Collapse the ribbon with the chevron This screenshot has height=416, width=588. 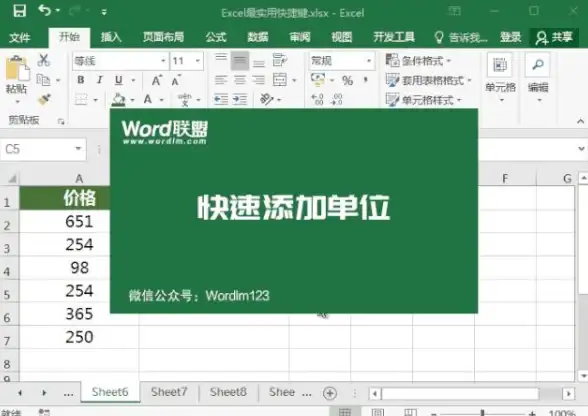point(580,121)
